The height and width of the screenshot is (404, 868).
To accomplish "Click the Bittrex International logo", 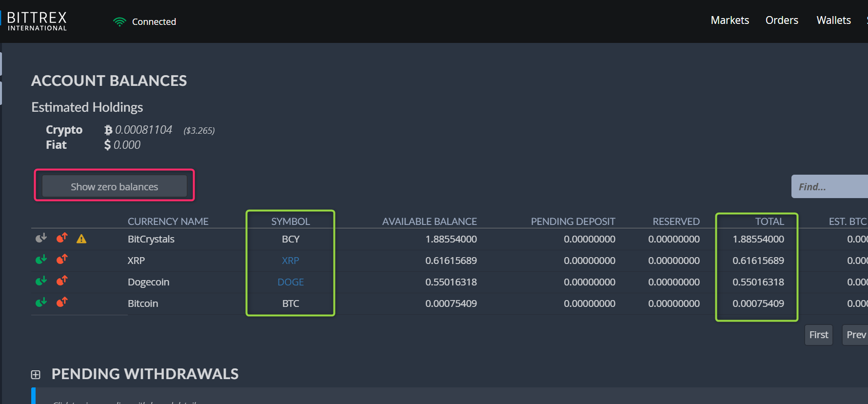I will tap(37, 21).
